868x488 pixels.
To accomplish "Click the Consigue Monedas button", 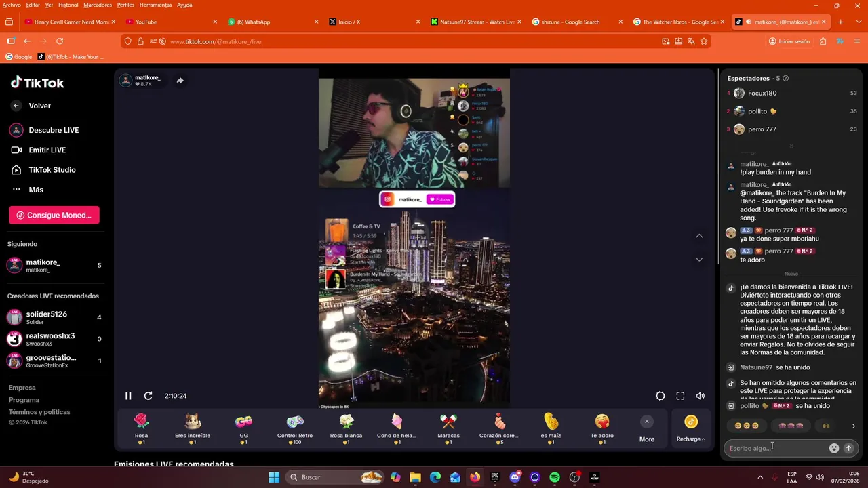I will point(54,215).
